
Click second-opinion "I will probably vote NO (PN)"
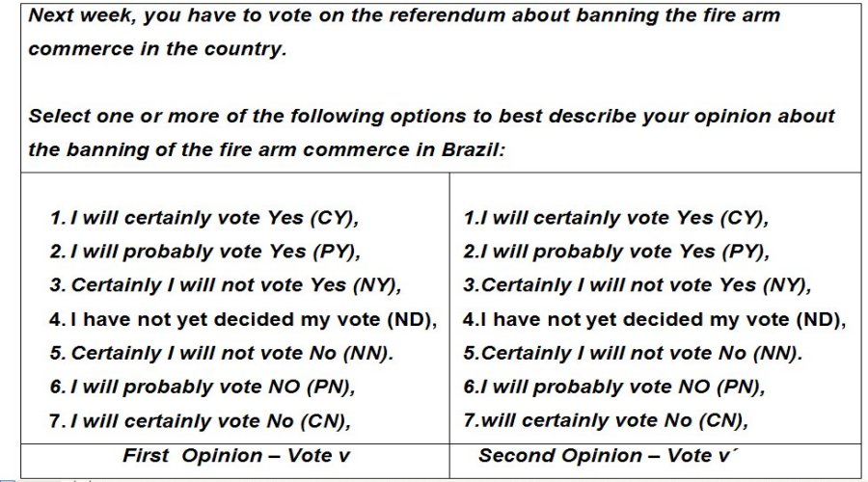[613, 388]
